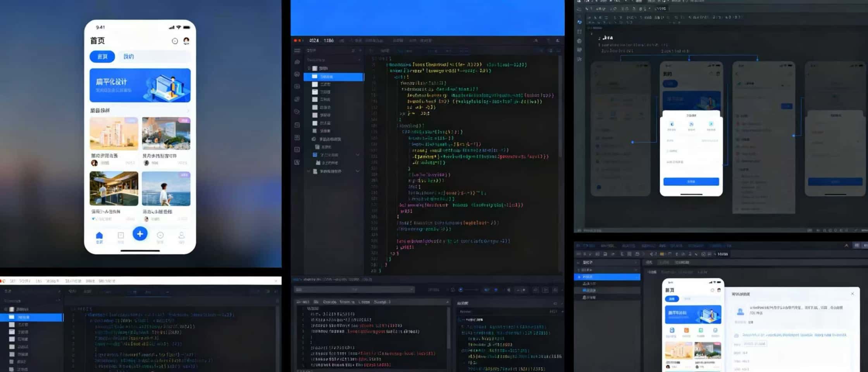Expand the last folder chevron in center file tree
This screenshot has height=372, width=868.
[357, 171]
